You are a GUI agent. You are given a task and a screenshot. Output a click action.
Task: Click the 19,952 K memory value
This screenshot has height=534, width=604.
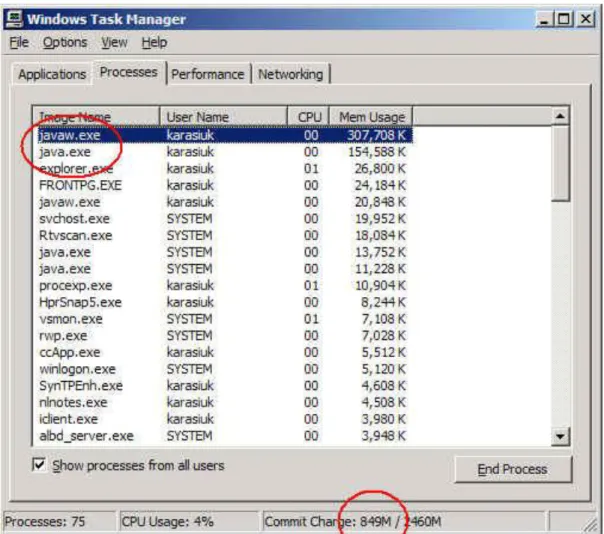pyautogui.click(x=380, y=218)
